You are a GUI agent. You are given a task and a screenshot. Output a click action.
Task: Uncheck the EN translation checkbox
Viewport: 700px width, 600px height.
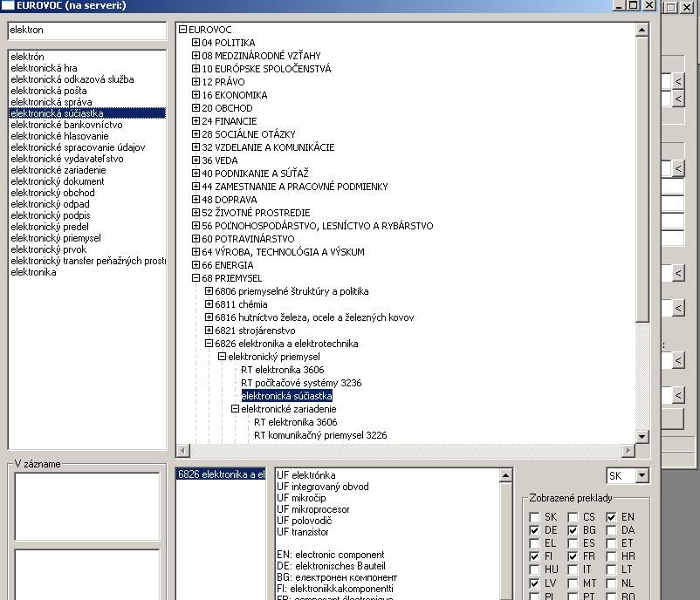[611, 517]
